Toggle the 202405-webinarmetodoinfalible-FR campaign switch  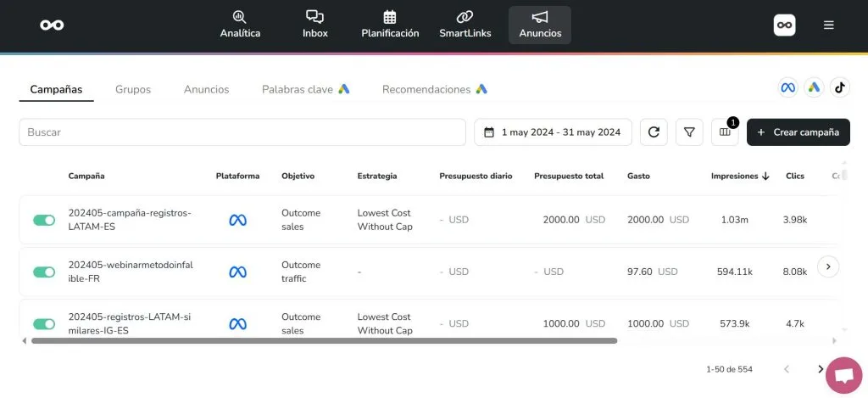tap(44, 272)
